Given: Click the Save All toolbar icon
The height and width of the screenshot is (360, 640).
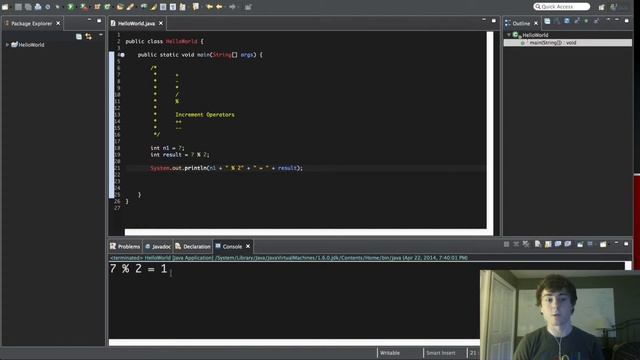Looking at the screenshot, I should (28, 7).
